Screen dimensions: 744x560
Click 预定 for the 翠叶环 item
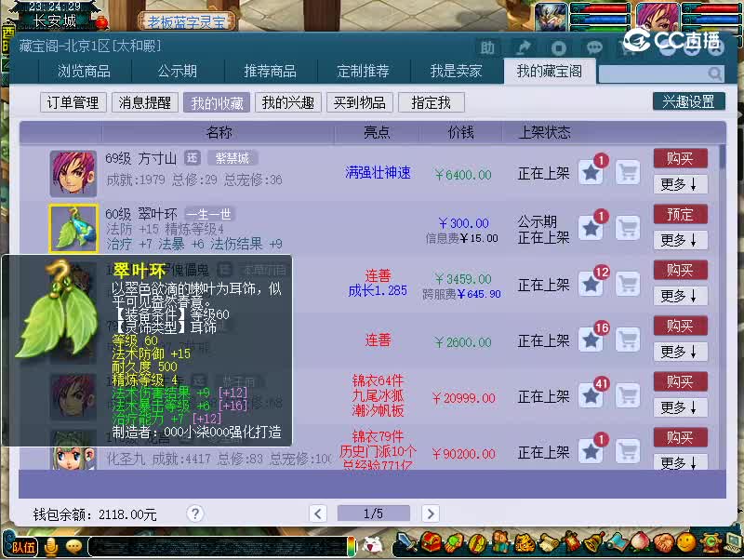pos(681,214)
